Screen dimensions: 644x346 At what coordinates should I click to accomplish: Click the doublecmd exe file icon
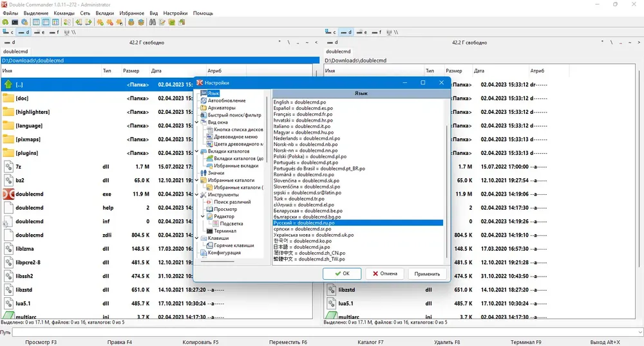8,194
